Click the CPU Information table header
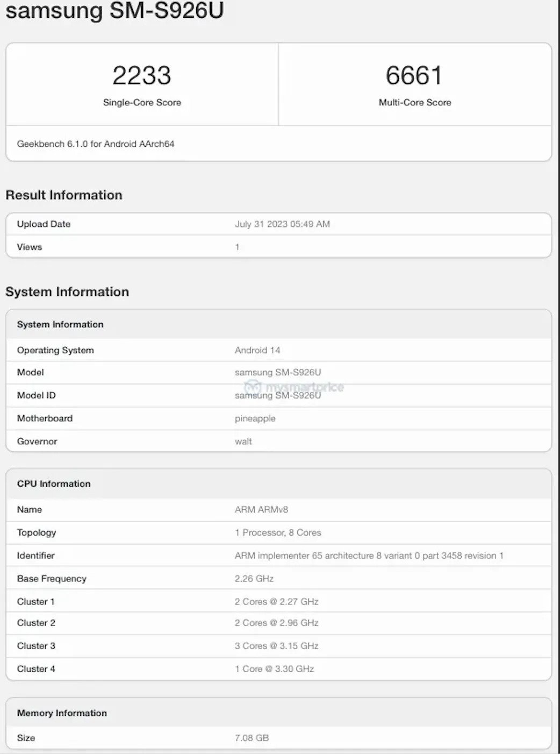 point(54,483)
